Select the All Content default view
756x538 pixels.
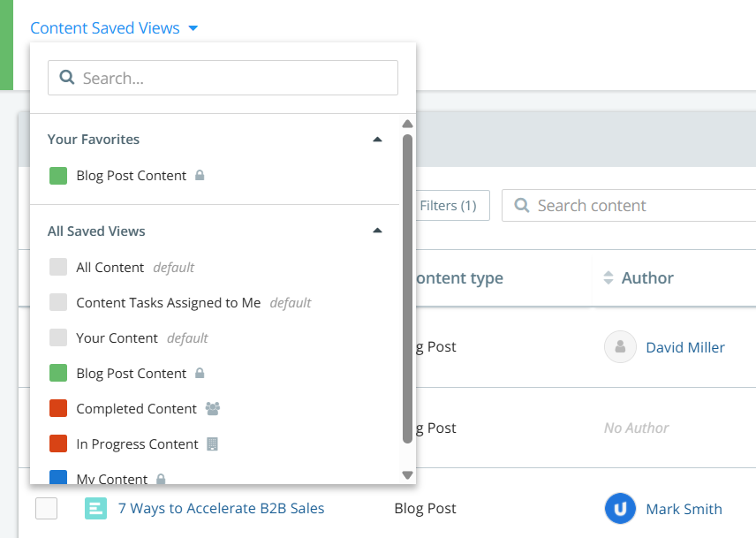click(110, 268)
